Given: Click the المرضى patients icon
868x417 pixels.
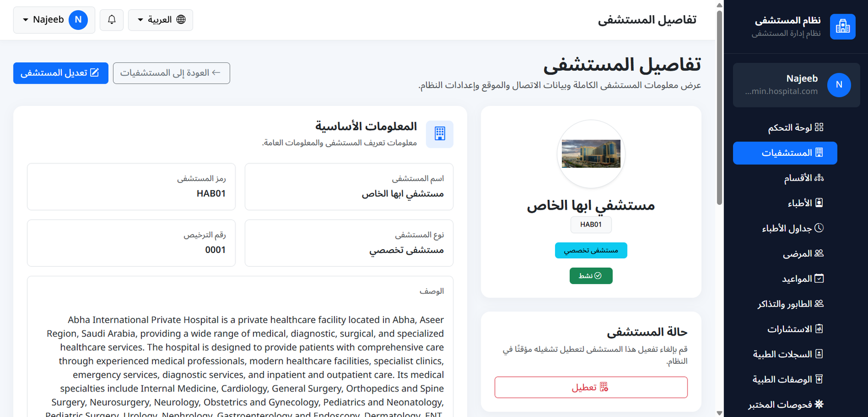Looking at the screenshot, I should click(819, 253).
